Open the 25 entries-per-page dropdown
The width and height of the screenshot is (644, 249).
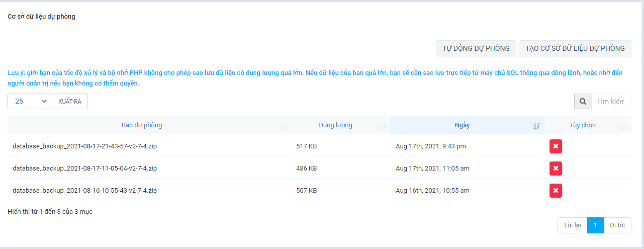[x=28, y=101]
